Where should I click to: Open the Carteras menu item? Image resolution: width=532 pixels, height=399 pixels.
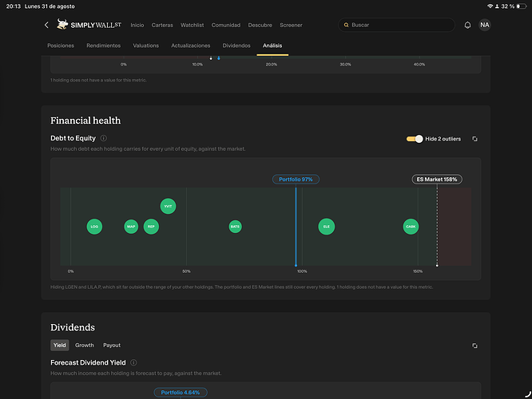click(x=162, y=25)
